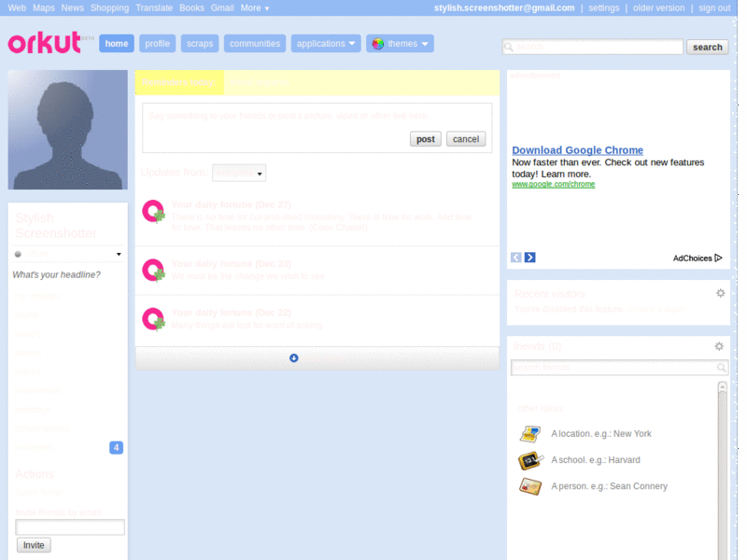
Task: Go to the previous ad arrow
Action: click(516, 258)
